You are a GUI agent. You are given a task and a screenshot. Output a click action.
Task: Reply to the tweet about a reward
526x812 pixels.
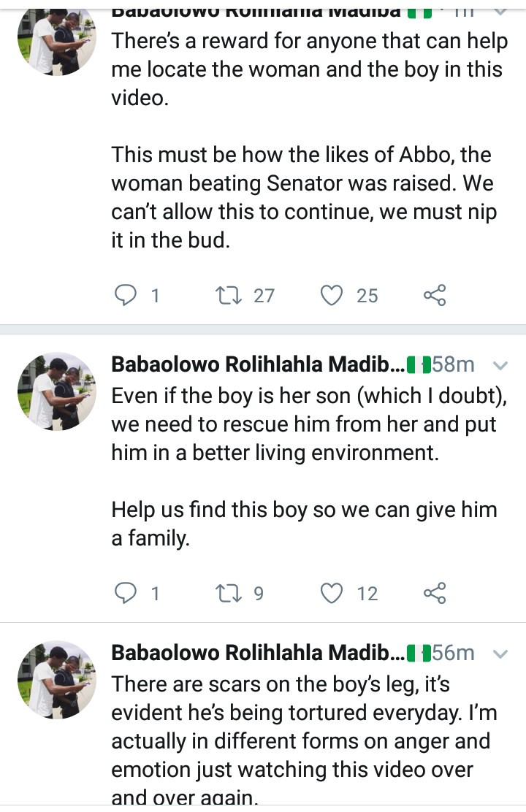click(126, 295)
